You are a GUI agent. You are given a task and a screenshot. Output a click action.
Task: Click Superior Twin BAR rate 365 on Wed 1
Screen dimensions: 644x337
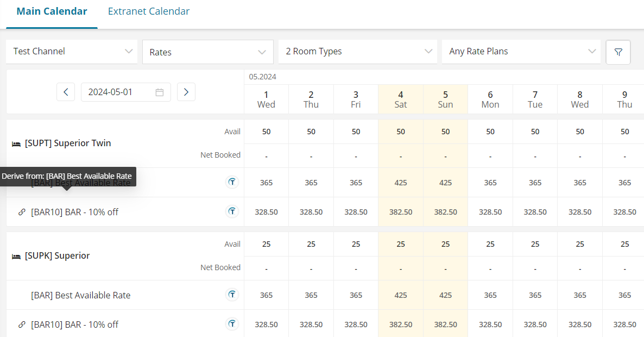(x=266, y=183)
